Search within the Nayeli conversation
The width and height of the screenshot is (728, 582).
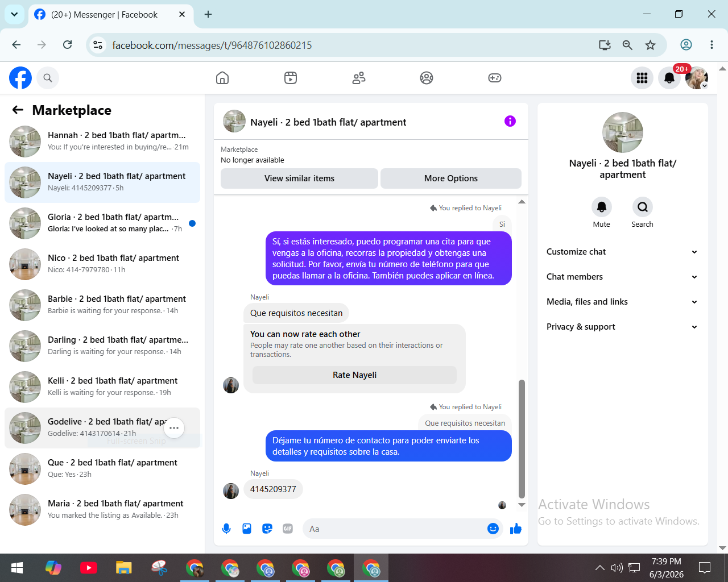click(643, 207)
